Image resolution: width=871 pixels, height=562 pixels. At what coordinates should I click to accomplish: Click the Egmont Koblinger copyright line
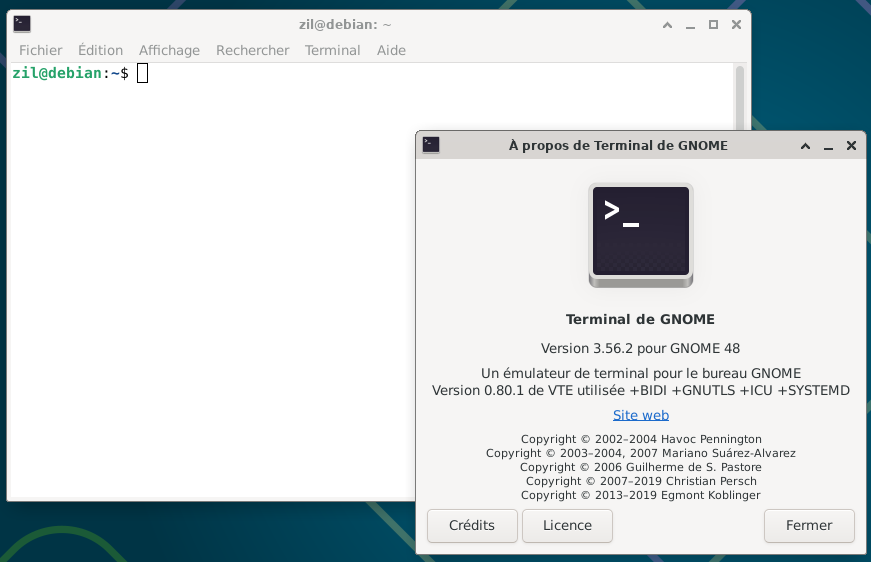641,495
